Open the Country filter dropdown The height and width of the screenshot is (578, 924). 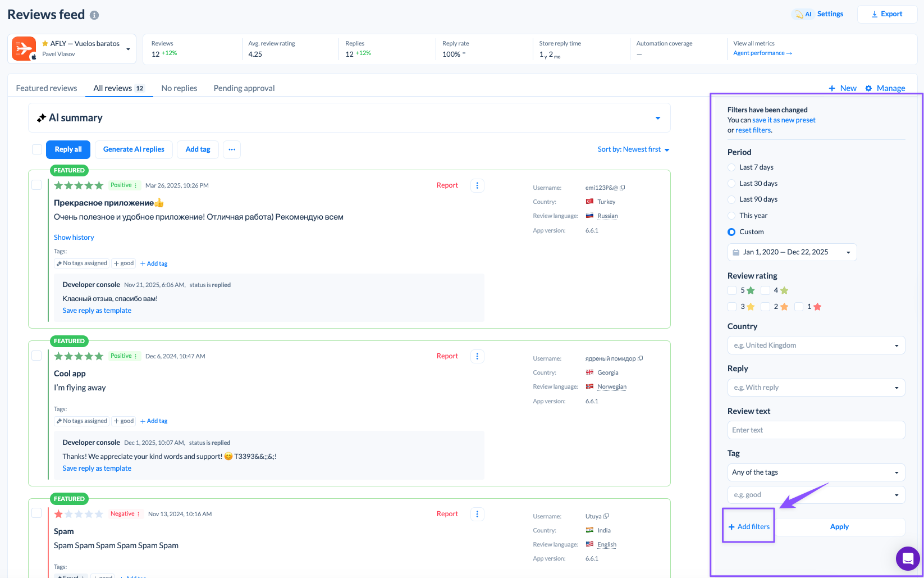(816, 345)
